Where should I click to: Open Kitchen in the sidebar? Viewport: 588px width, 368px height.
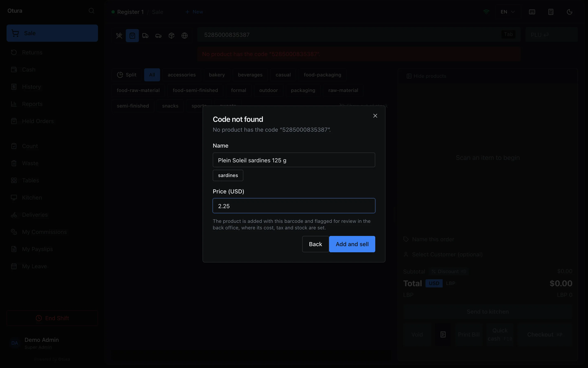(52, 198)
